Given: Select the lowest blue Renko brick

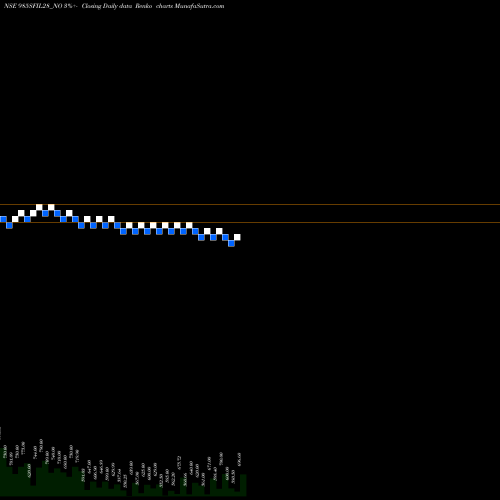Looking at the screenshot, I should (x=231, y=243).
